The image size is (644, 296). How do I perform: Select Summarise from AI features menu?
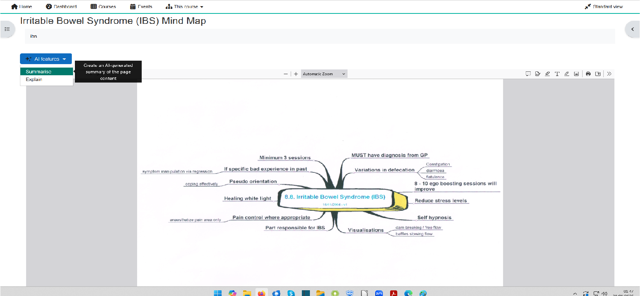46,71
